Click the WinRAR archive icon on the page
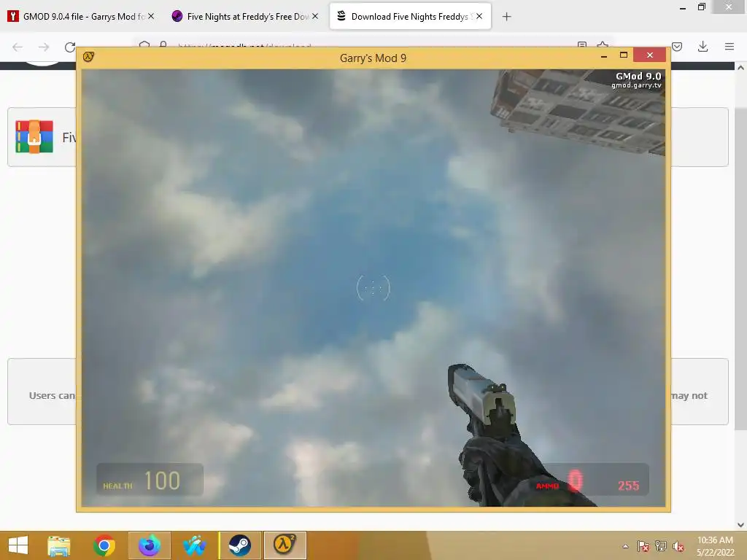 (34, 136)
